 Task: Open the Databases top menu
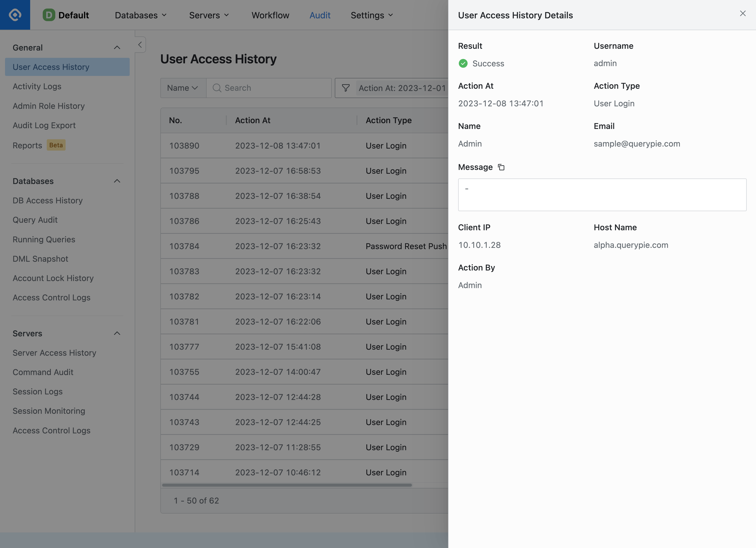pyautogui.click(x=141, y=15)
